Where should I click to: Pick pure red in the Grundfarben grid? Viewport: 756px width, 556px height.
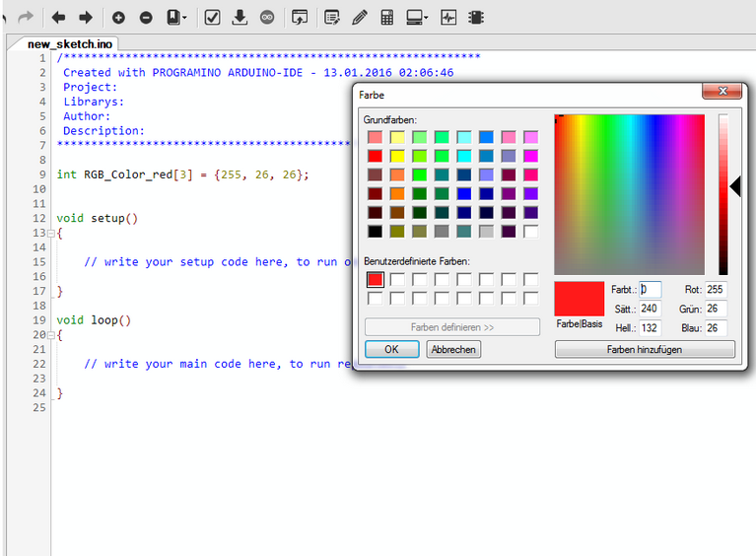376,156
